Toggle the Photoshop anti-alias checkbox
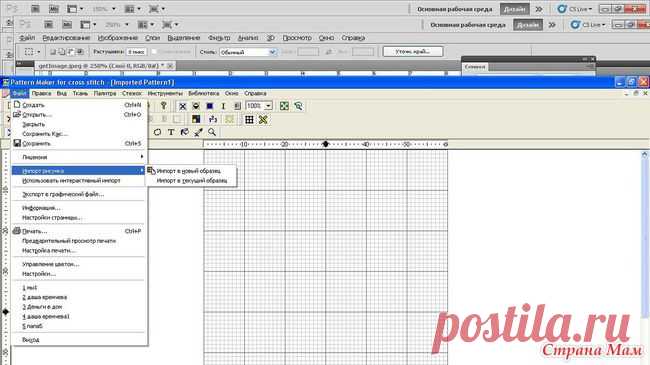Image resolution: width=650 pixels, height=365 pixels. (x=154, y=52)
